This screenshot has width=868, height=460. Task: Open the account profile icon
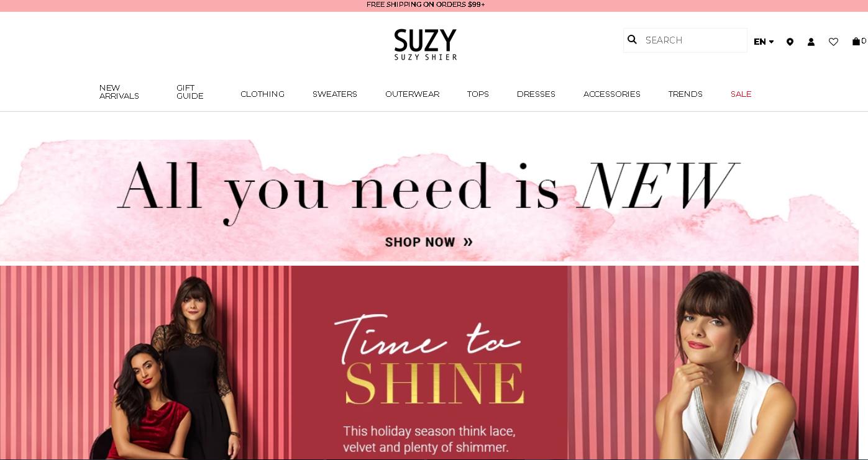[811, 42]
